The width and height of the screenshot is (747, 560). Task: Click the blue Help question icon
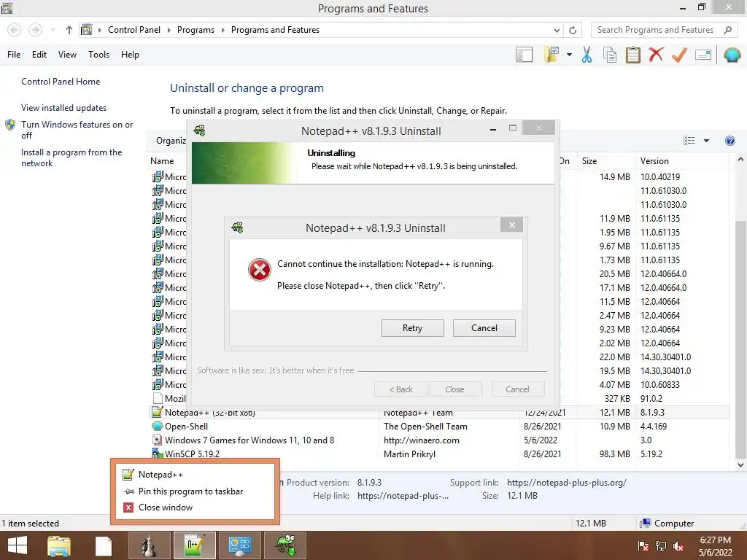tap(729, 141)
